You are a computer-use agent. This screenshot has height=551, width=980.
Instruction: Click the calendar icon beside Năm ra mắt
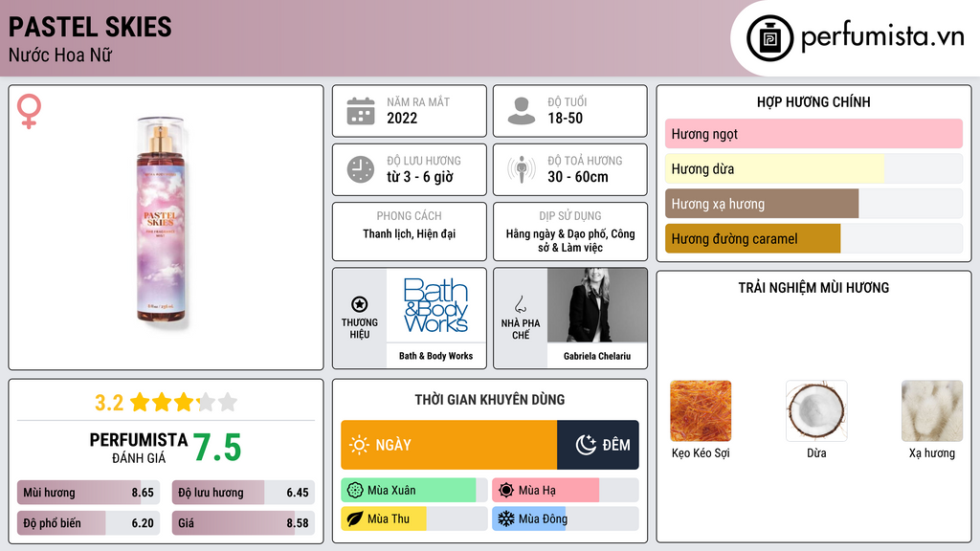[x=361, y=111]
